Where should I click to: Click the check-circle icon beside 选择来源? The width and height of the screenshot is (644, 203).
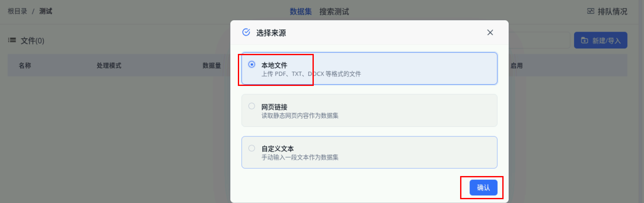coord(246,32)
